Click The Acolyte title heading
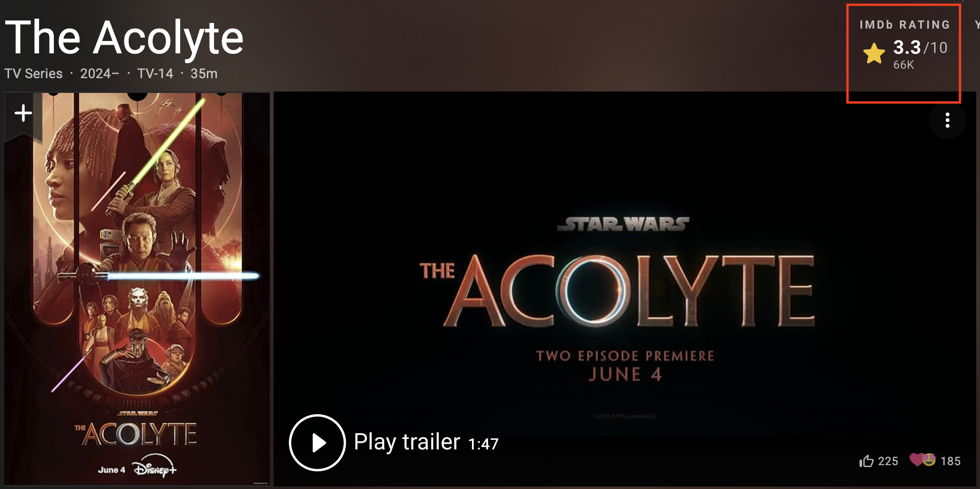 (124, 37)
